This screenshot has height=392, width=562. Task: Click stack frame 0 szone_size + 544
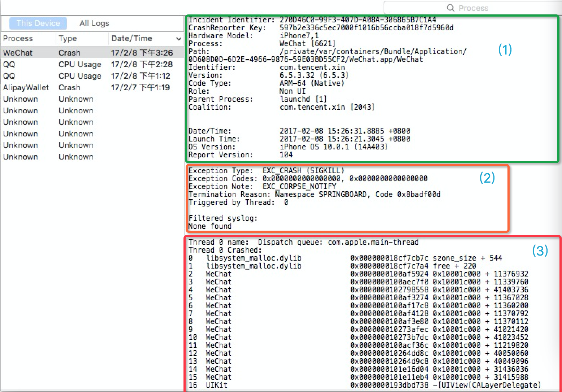tap(345, 258)
